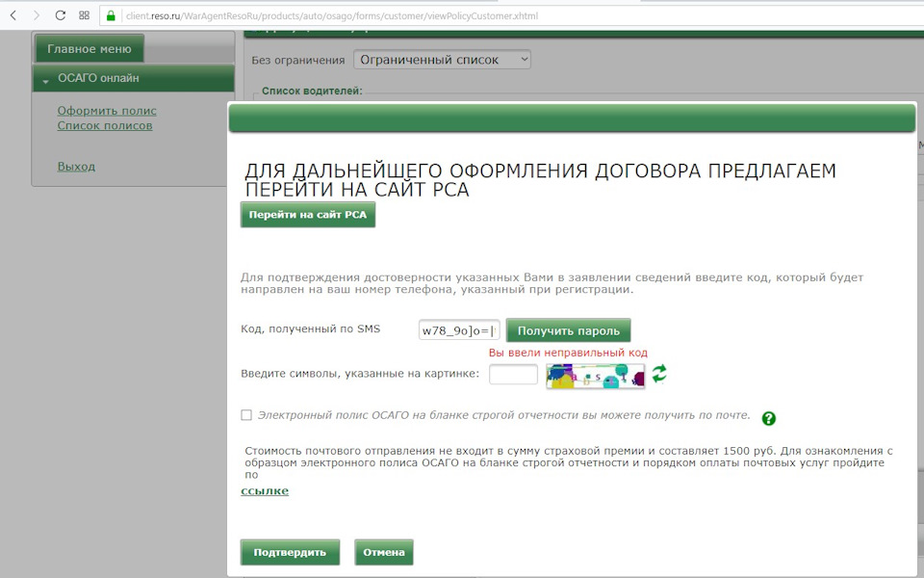Click the browser address bar URL

coord(332,16)
